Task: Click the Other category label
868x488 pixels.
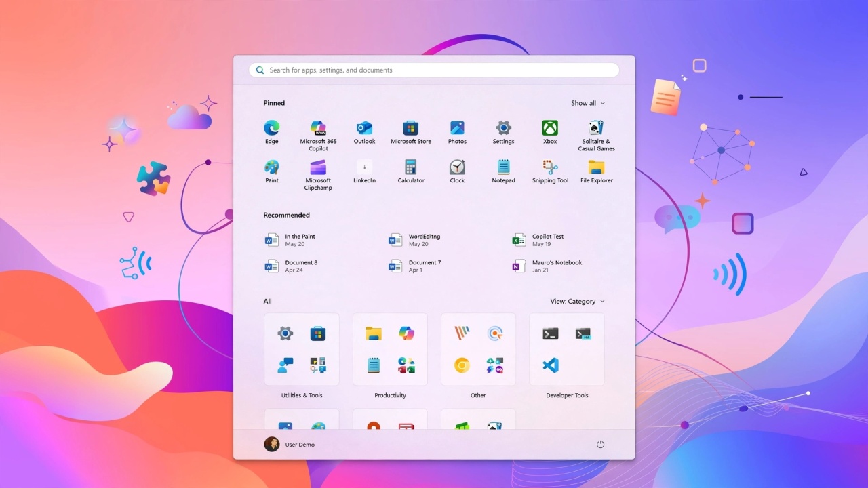Action: coord(478,395)
